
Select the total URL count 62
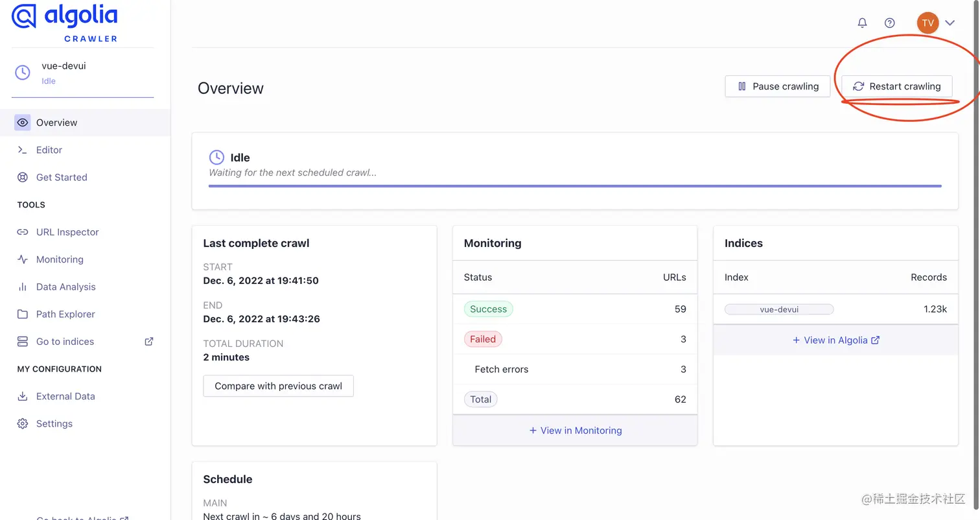point(680,399)
